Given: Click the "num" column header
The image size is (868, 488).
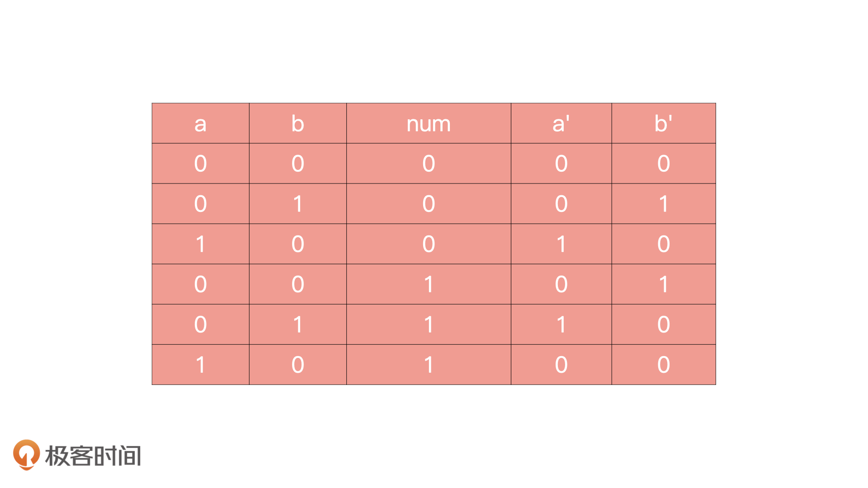Looking at the screenshot, I should [429, 123].
